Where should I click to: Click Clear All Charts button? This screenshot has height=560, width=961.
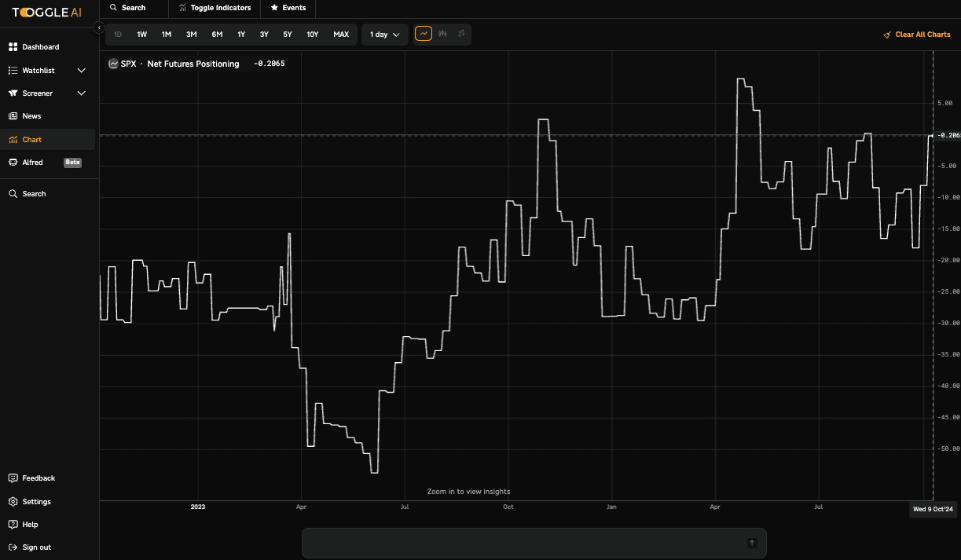(916, 35)
